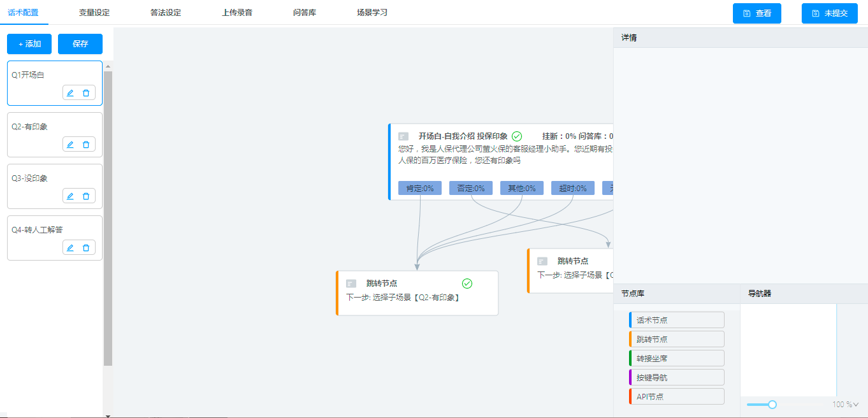Click the 肯定:0% branch tag
This screenshot has width=868, height=418.
point(420,189)
